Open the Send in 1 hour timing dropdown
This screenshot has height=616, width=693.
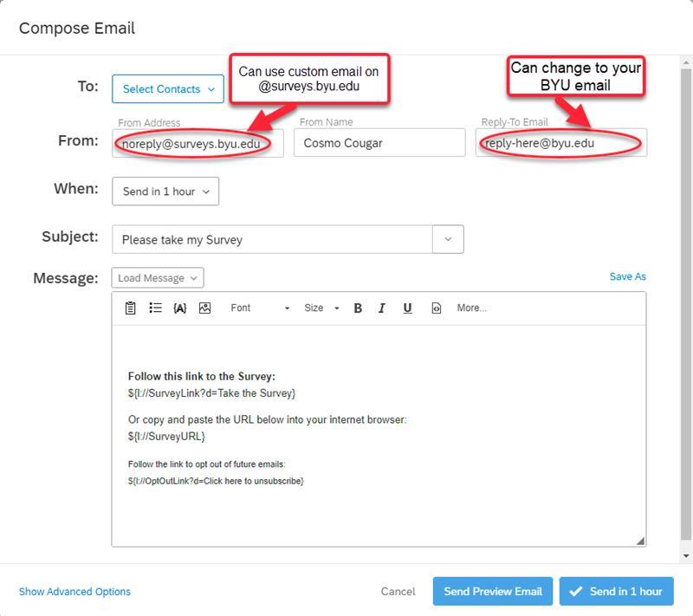(x=165, y=191)
